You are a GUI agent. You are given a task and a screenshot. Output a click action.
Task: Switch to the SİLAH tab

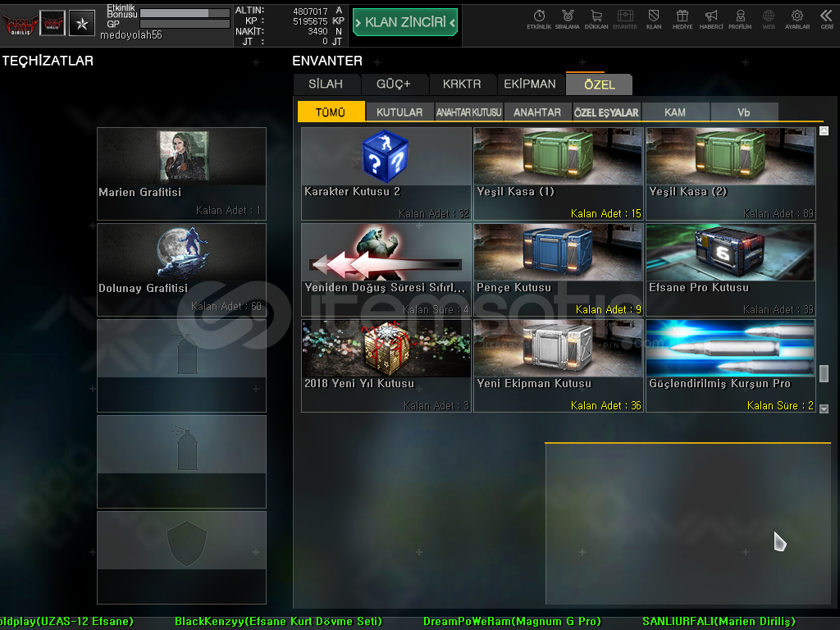click(326, 84)
